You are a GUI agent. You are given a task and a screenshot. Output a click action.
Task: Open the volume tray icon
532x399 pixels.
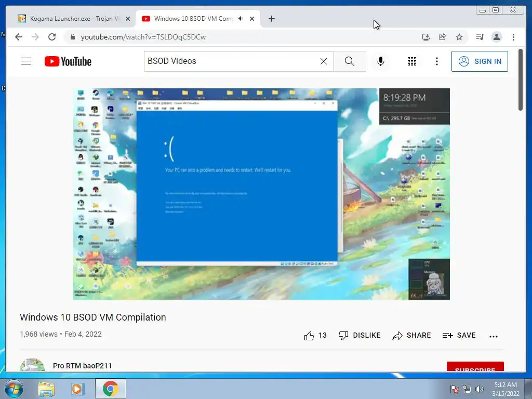[x=480, y=389]
